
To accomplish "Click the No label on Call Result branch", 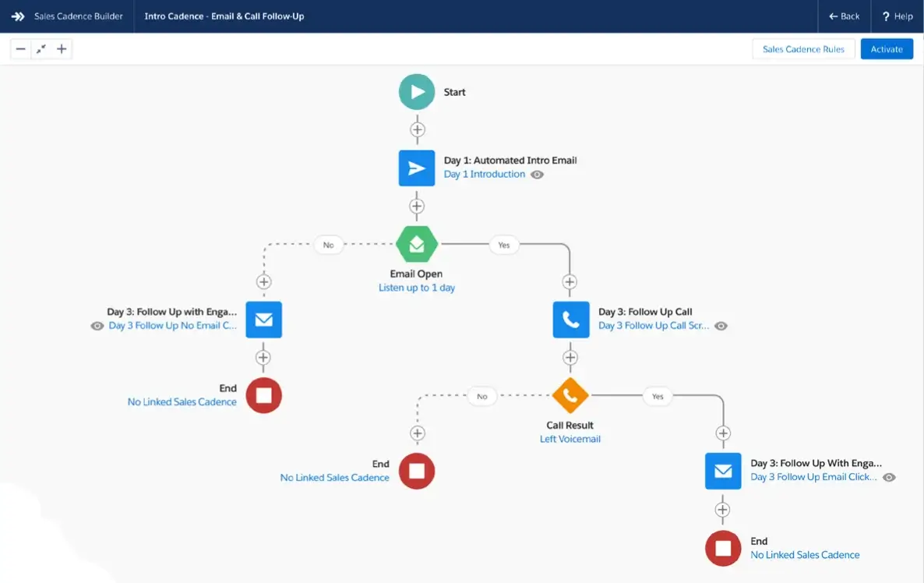I will pyautogui.click(x=482, y=396).
